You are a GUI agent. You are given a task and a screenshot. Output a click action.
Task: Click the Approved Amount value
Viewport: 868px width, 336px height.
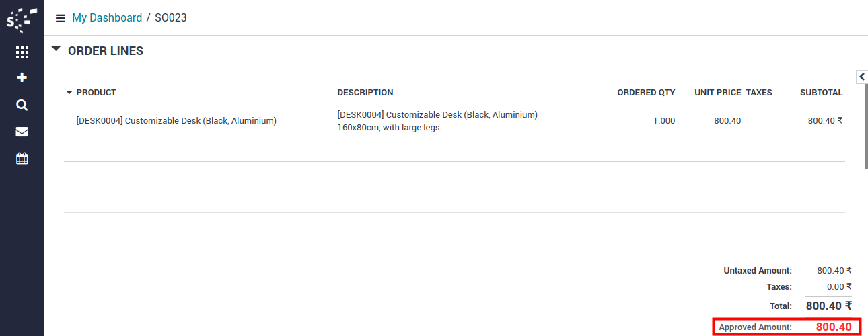834,327
